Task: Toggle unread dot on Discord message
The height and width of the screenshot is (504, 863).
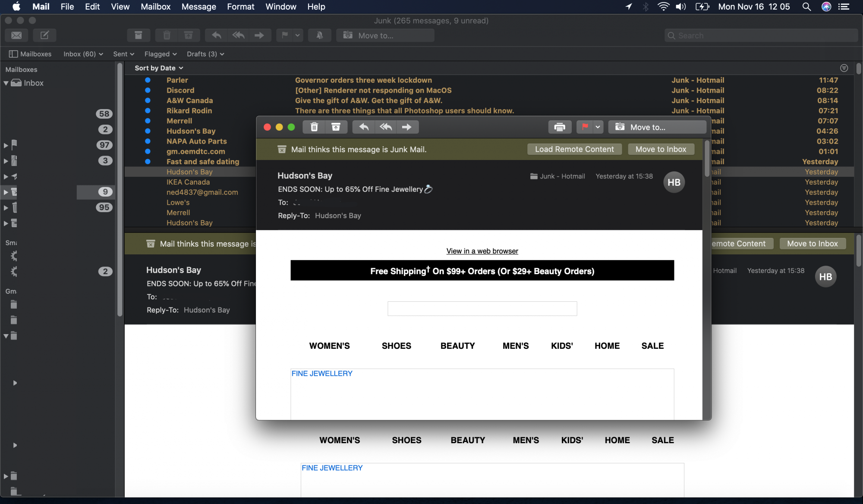Action: 148,90
